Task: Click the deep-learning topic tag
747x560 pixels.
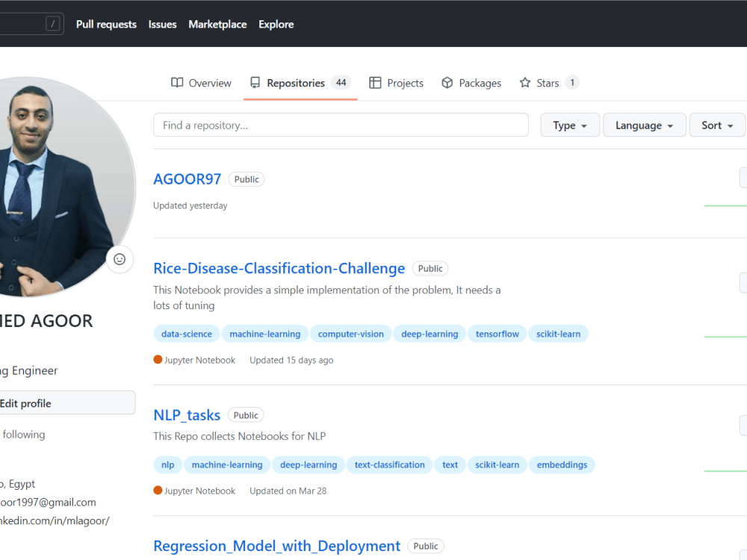Action: coord(430,333)
